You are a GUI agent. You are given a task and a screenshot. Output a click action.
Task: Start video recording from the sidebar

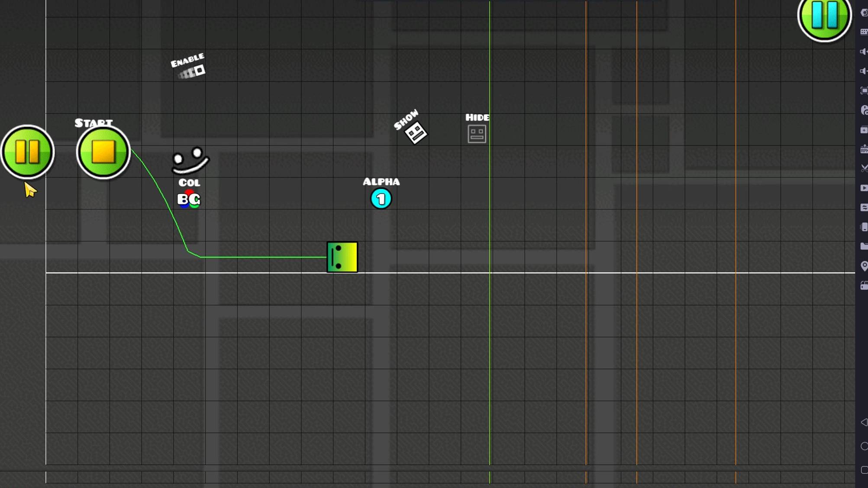pos(864,188)
